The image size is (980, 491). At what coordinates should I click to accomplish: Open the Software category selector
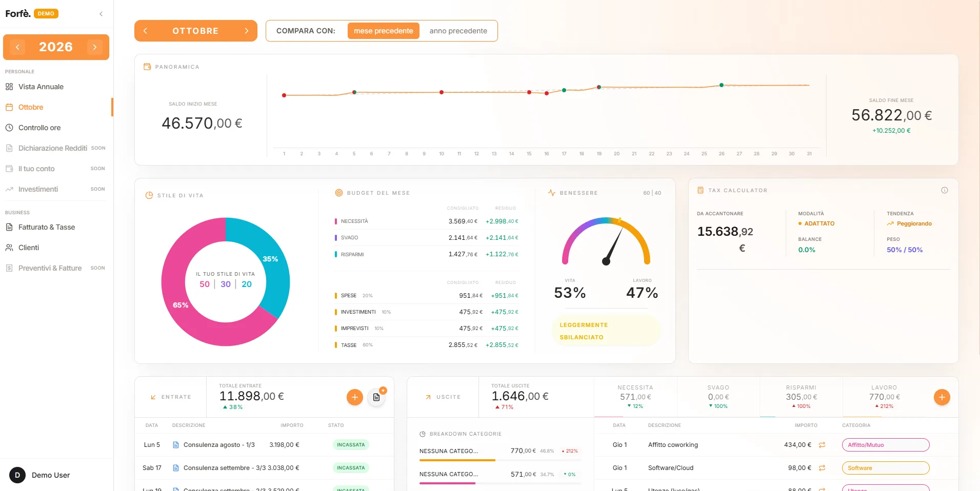tap(885, 468)
